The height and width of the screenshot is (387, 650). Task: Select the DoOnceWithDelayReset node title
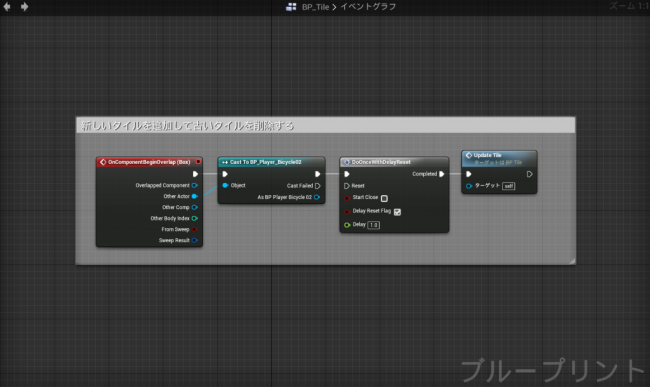[381, 162]
